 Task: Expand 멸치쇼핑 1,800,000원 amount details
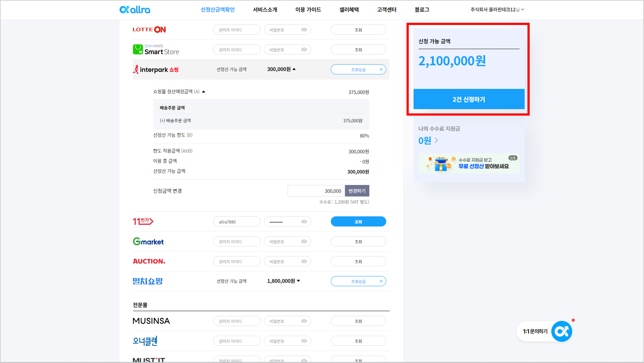coord(298,281)
